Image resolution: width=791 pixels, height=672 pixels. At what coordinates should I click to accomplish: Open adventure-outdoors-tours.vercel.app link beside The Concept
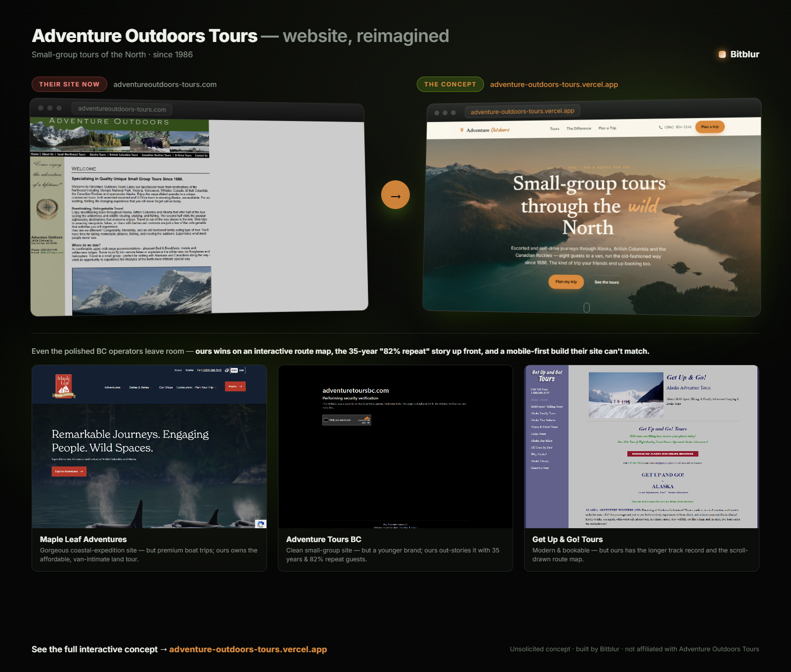tap(554, 84)
